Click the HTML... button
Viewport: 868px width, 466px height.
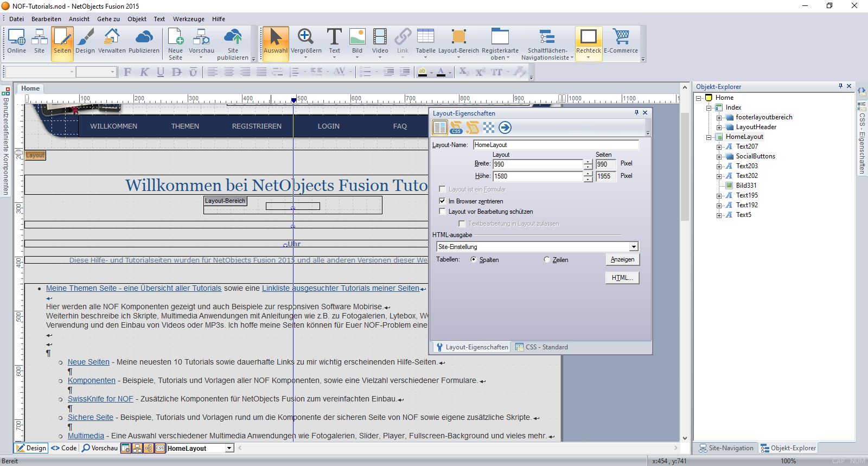pos(622,278)
